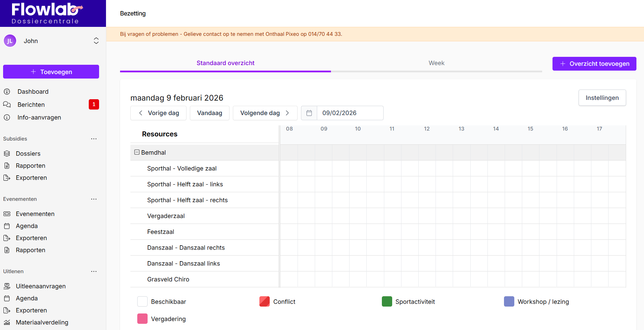Collapse the Bemdhal resource group
Image resolution: width=644 pixels, height=330 pixels.
tap(137, 152)
